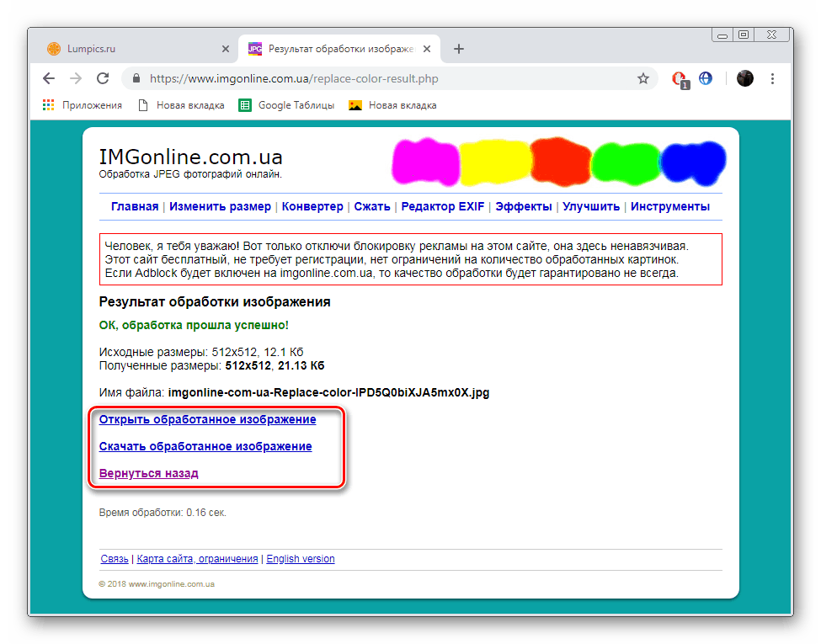
Task: Open the Google Таблицы bookmark icon
Action: click(x=244, y=105)
